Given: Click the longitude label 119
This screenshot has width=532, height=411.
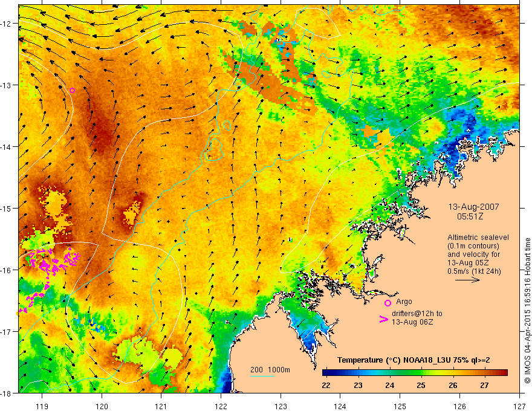Looking at the screenshot, I should pyautogui.click(x=42, y=406).
